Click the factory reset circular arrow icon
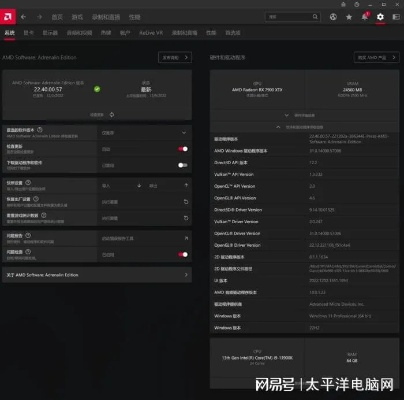 pyautogui.click(x=186, y=202)
